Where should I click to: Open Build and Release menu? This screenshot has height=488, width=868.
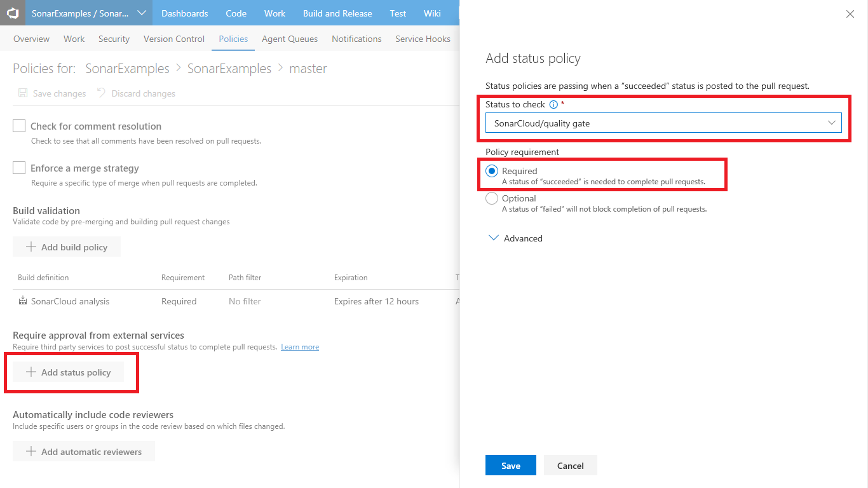[337, 13]
